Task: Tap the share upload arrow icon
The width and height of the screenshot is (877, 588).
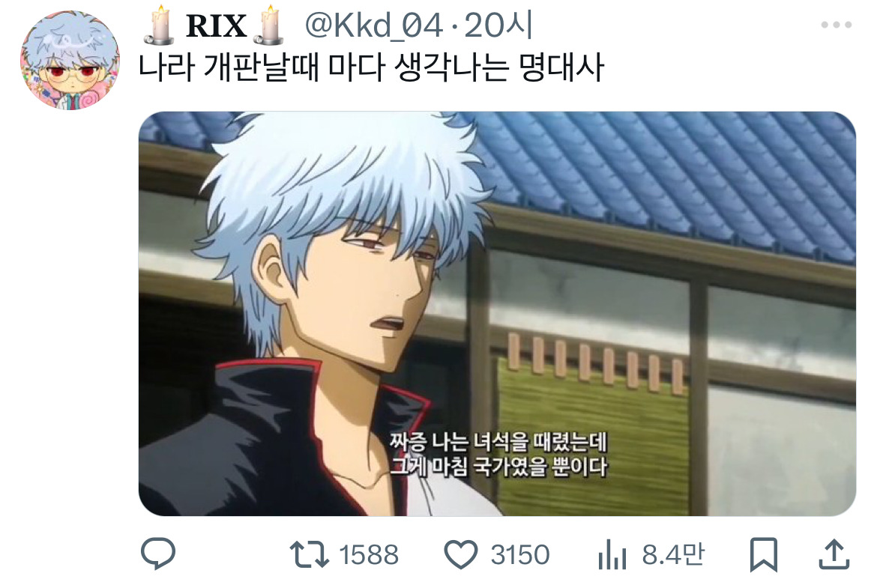Action: [x=834, y=554]
